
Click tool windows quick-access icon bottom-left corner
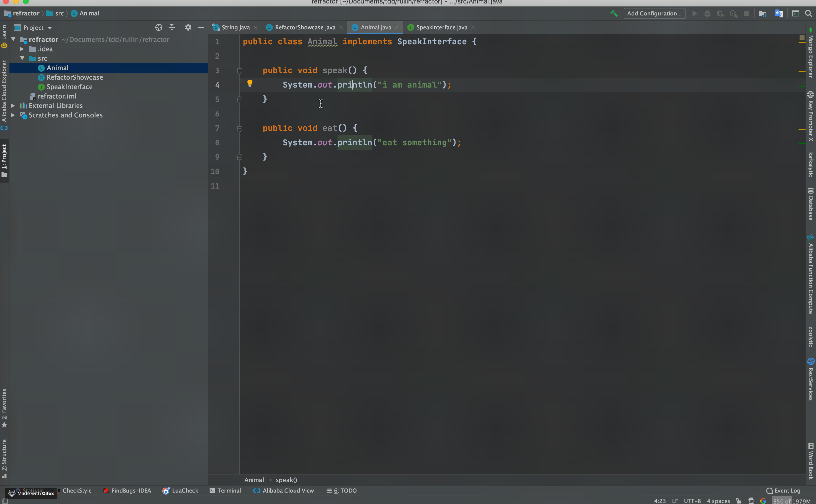(5, 501)
